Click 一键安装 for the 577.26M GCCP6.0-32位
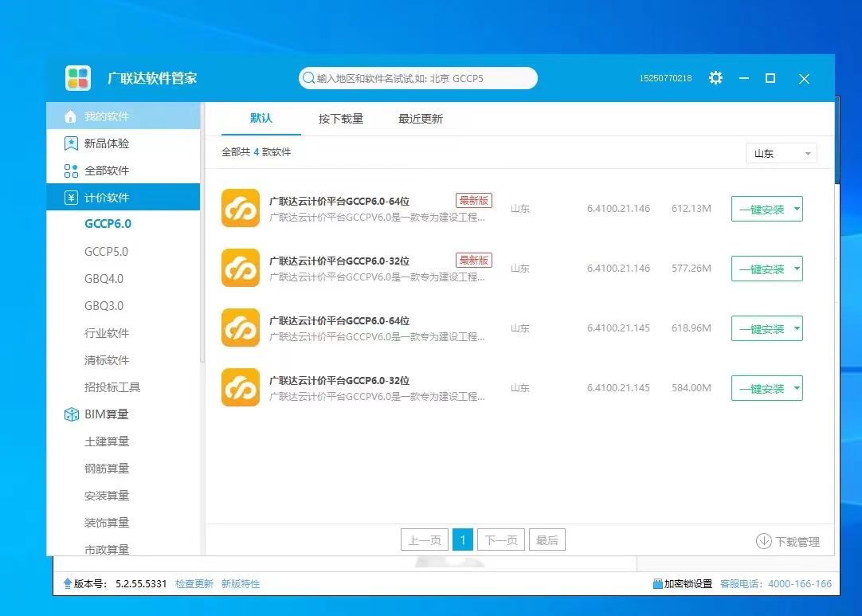862x616 pixels. (761, 269)
